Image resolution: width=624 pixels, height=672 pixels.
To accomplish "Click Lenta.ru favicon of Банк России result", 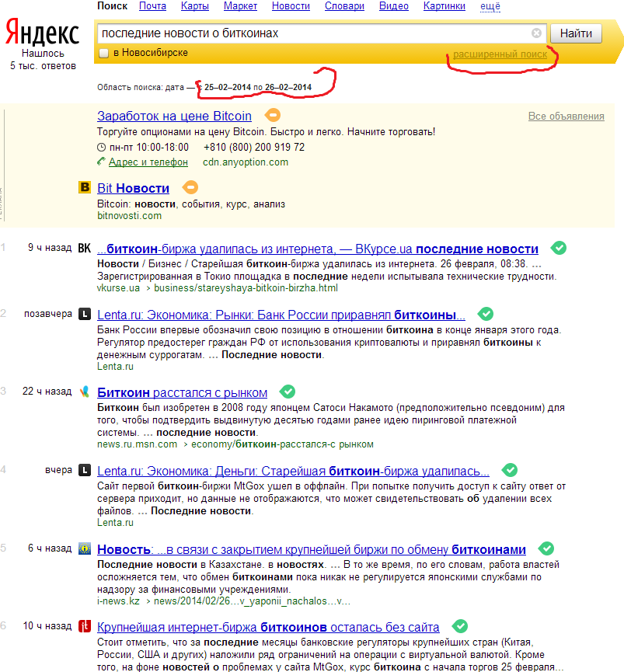I will [x=85, y=314].
